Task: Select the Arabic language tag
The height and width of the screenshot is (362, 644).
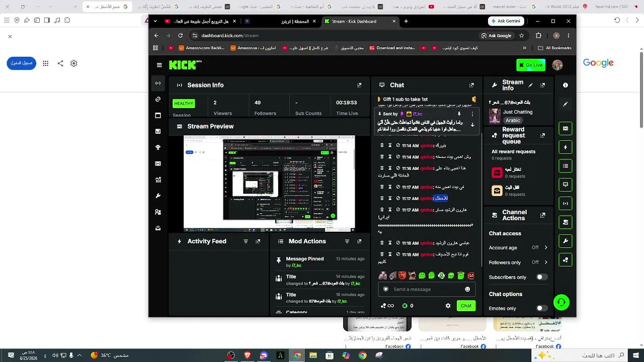Action: tap(513, 121)
